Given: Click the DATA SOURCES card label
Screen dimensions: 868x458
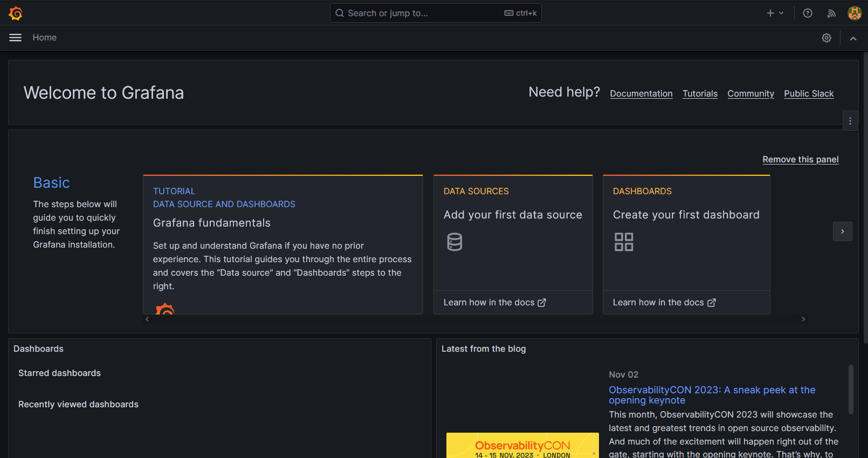Looking at the screenshot, I should pyautogui.click(x=476, y=192).
